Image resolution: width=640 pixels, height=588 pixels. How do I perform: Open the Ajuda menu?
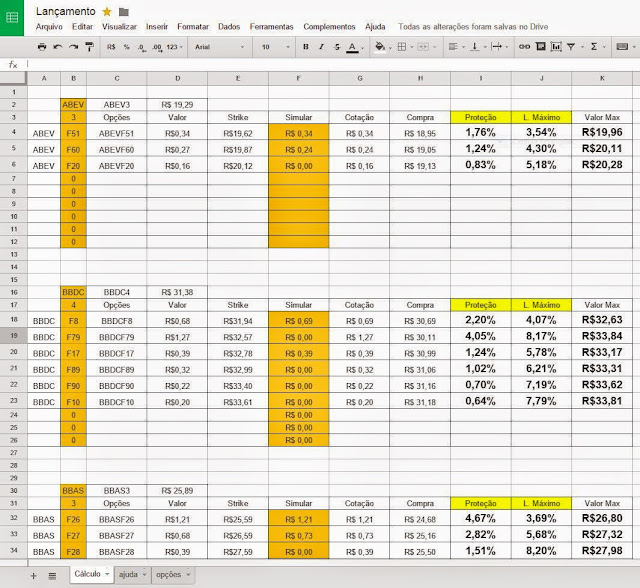tap(375, 27)
